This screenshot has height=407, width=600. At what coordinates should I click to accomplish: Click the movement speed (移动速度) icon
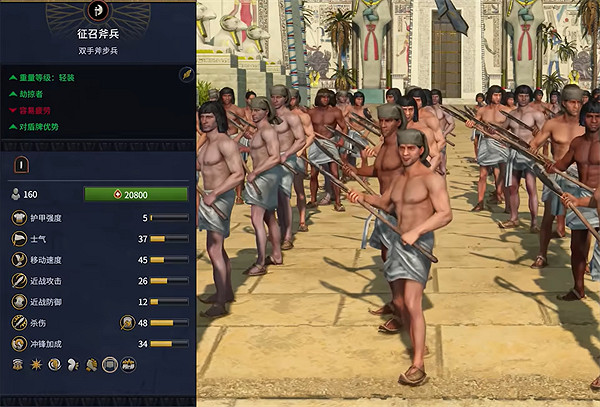19,260
